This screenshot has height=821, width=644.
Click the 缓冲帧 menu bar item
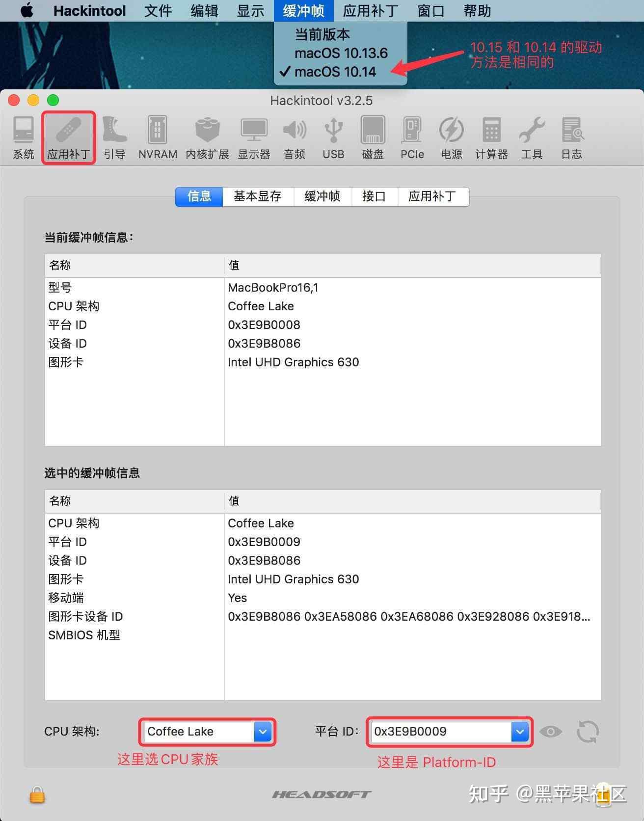point(303,10)
